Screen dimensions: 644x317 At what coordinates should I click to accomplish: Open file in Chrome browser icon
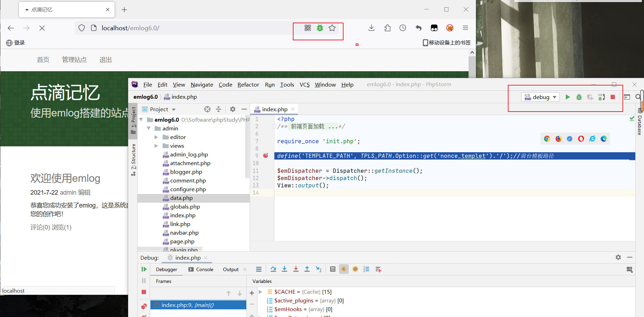coord(547,139)
